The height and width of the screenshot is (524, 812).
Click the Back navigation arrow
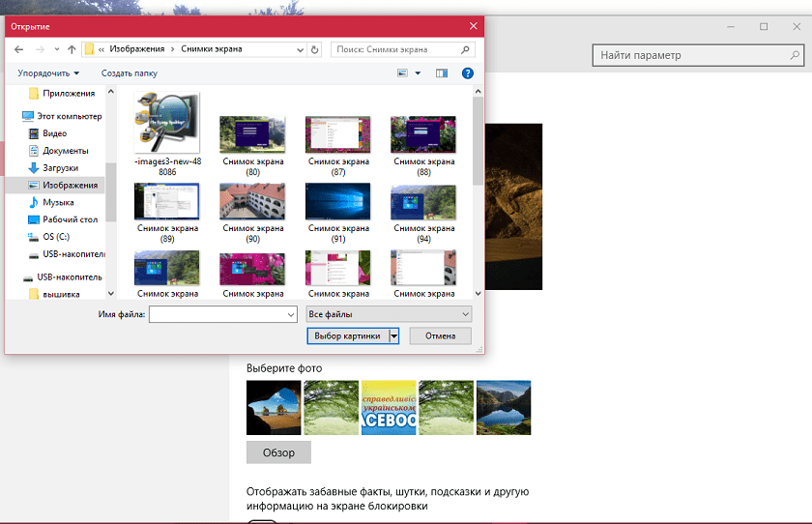click(x=18, y=49)
